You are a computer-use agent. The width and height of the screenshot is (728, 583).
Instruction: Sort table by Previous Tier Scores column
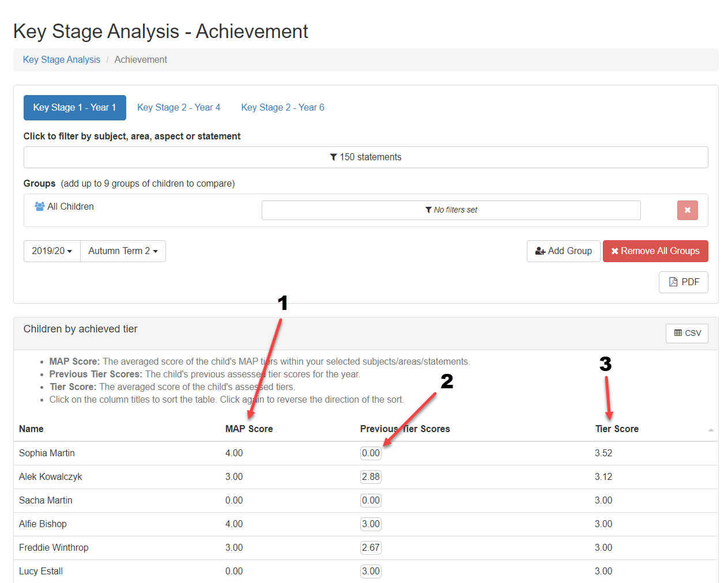point(405,429)
